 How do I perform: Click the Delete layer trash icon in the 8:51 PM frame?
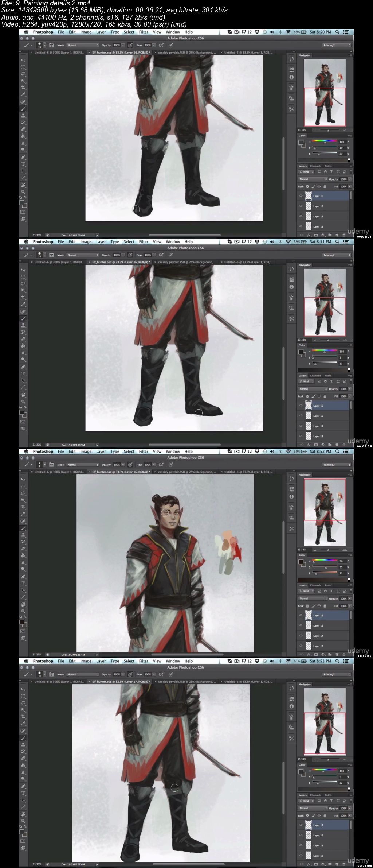click(x=343, y=445)
